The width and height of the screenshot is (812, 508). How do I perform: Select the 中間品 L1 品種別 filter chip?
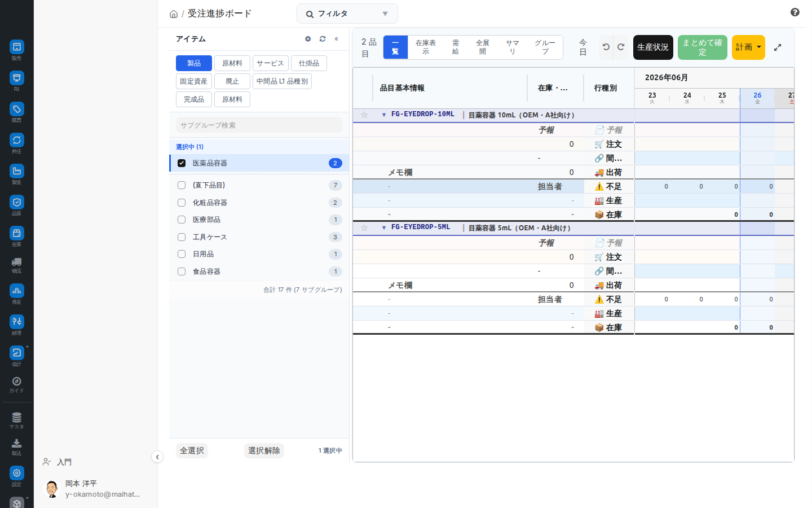[282, 81]
